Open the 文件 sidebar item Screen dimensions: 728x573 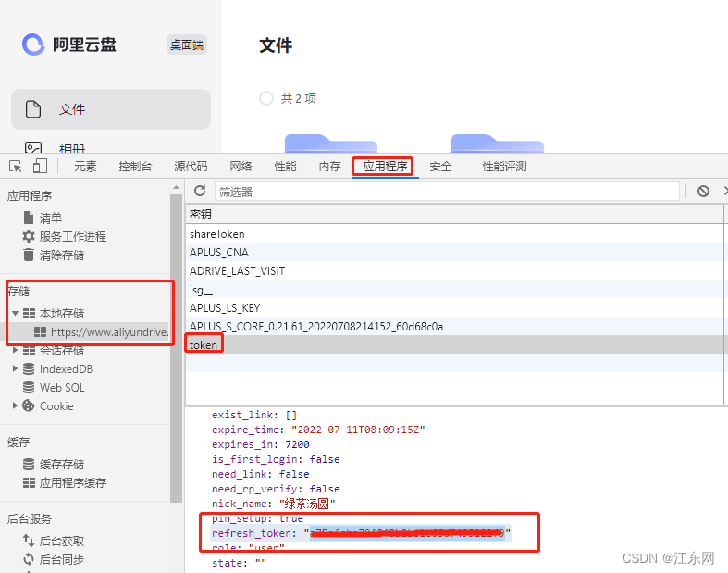pos(111,109)
